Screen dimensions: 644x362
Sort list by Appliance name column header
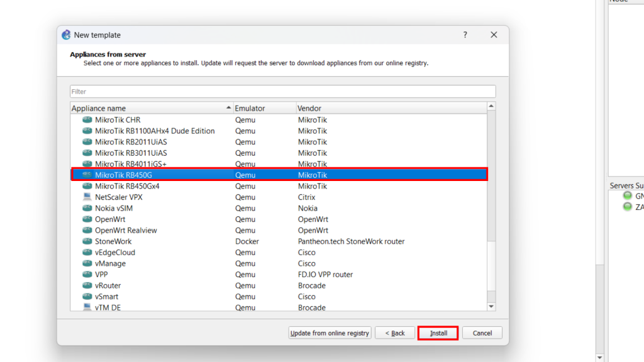click(151, 108)
